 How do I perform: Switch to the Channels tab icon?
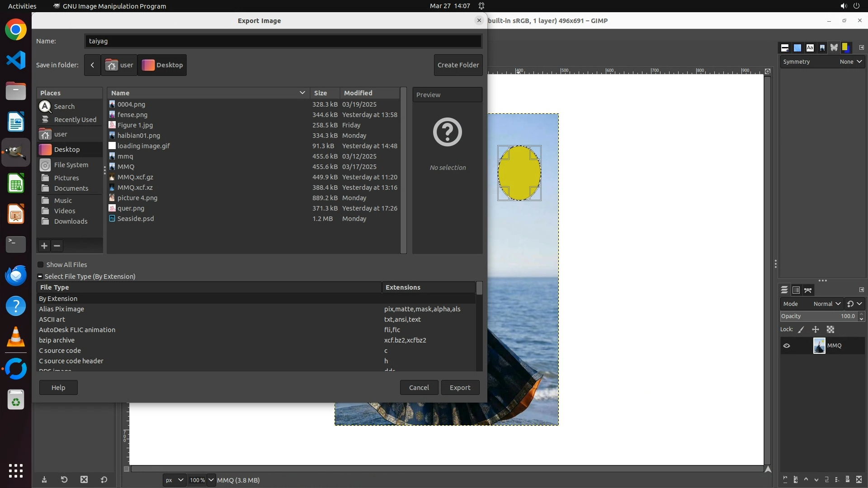tap(796, 290)
